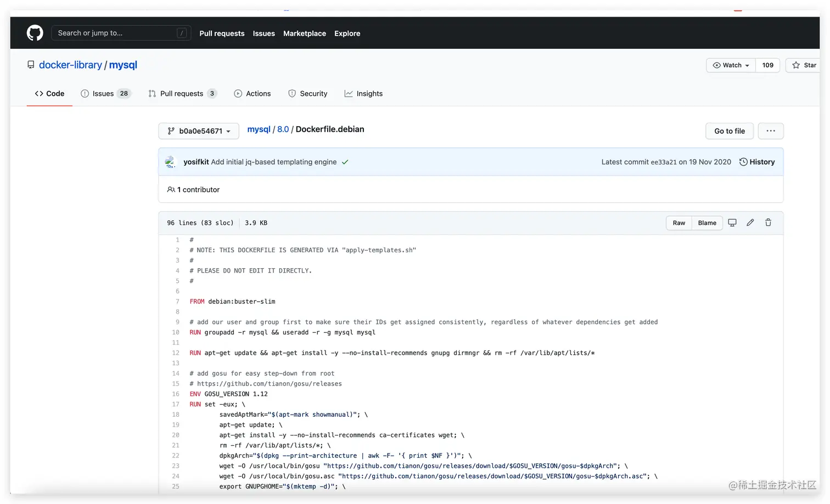This screenshot has height=504, width=830.
Task: Click line RUN groupadd -r mysql
Action: coord(283,332)
